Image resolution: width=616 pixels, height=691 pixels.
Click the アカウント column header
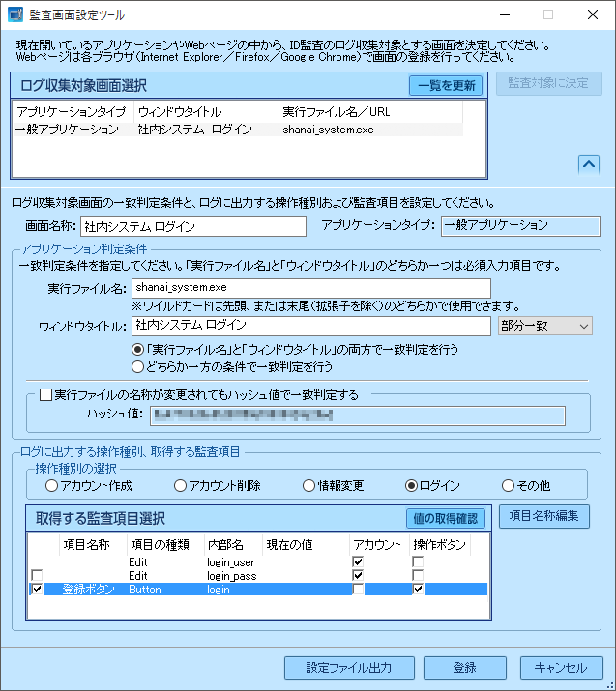(x=379, y=545)
